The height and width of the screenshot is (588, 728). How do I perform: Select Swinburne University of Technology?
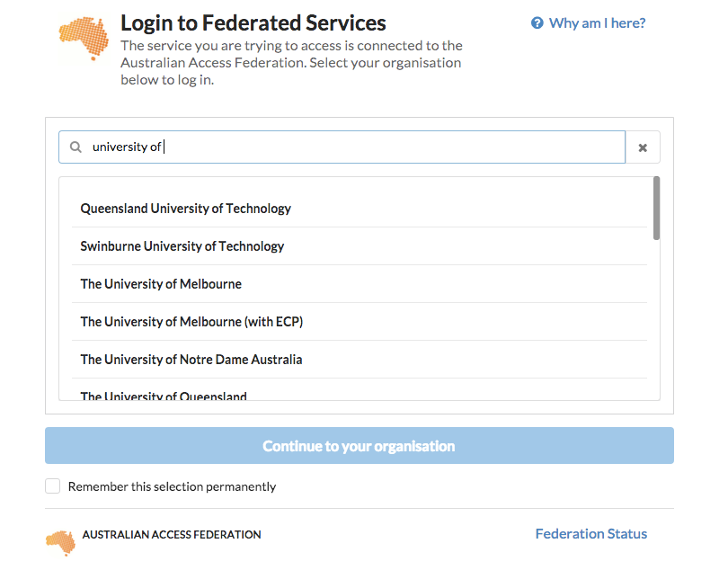pos(360,246)
